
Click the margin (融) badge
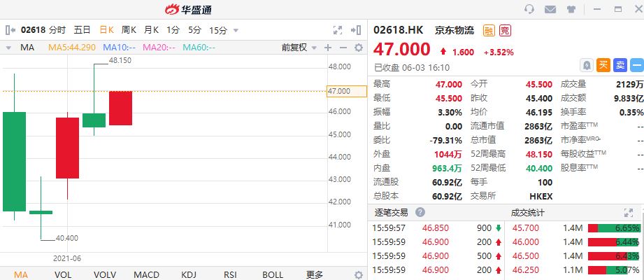489,30
